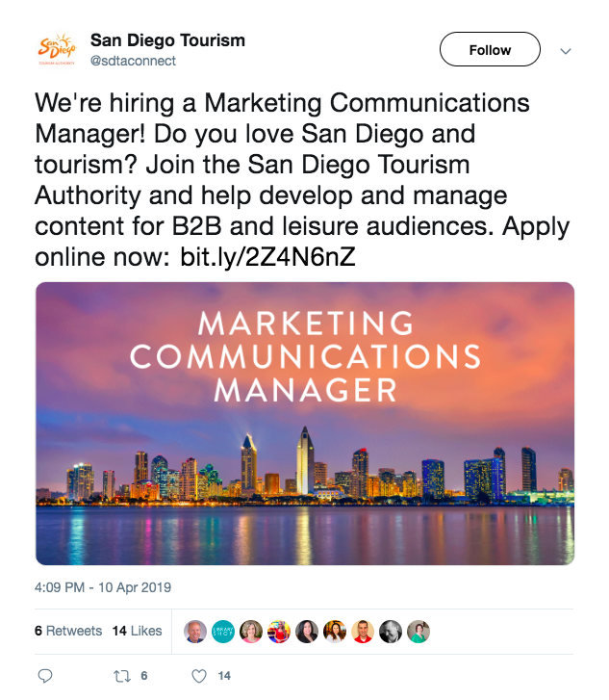Open the liker avatar wearing green top
The height and width of the screenshot is (700, 609).
click(419, 632)
